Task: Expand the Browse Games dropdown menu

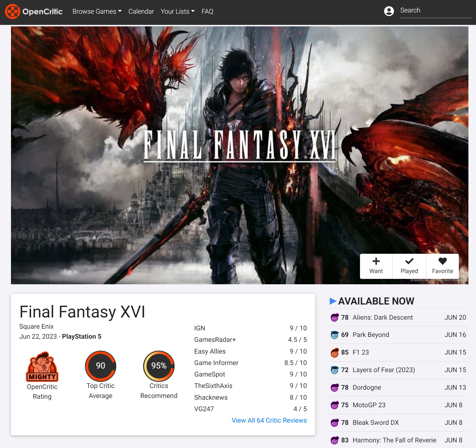Action: coord(96,11)
